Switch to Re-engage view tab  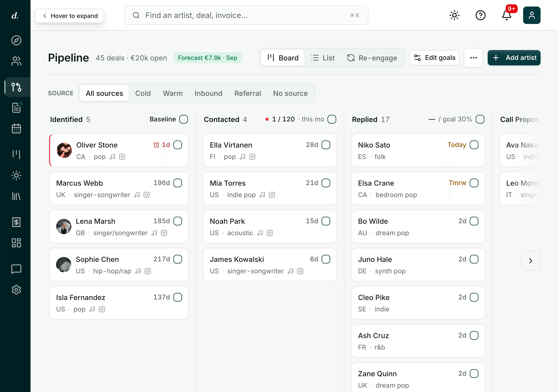click(372, 58)
